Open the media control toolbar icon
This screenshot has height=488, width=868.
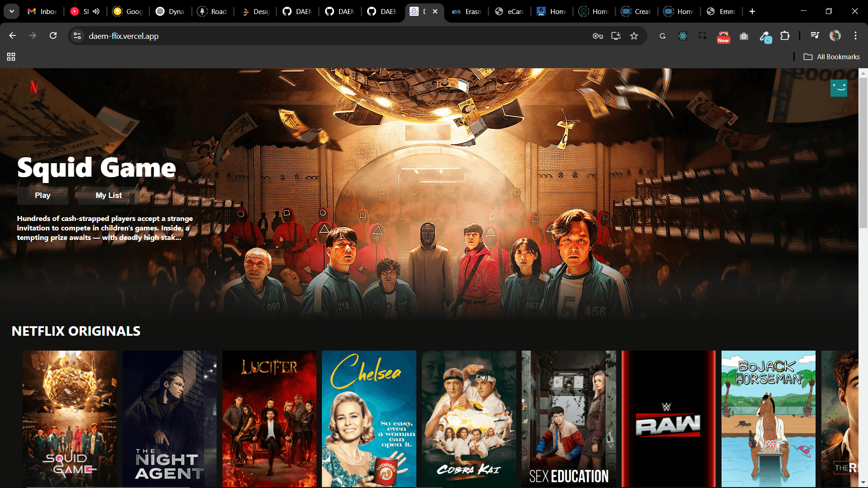point(815,36)
